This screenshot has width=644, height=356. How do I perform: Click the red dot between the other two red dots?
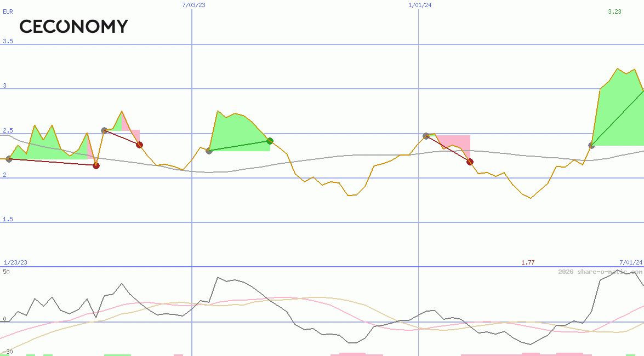click(x=139, y=145)
